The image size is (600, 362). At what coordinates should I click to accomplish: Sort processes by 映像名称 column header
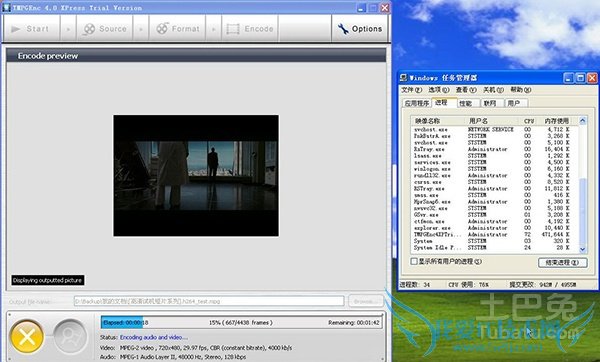pos(439,121)
